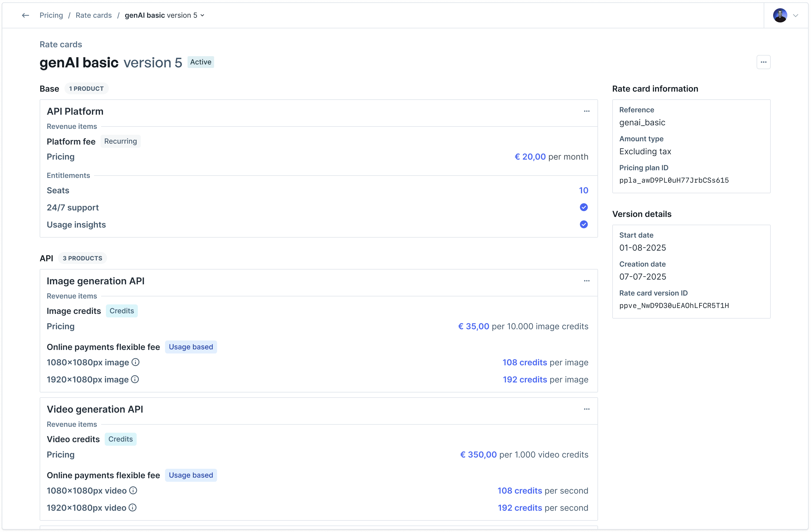Go to Pricing breadcrumb

pos(51,15)
